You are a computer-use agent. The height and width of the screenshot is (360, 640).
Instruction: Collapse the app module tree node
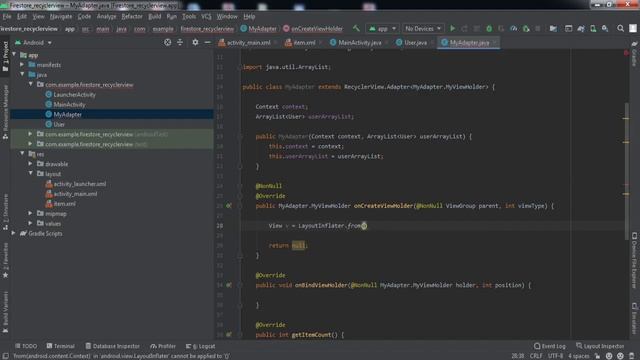pyautogui.click(x=14, y=55)
